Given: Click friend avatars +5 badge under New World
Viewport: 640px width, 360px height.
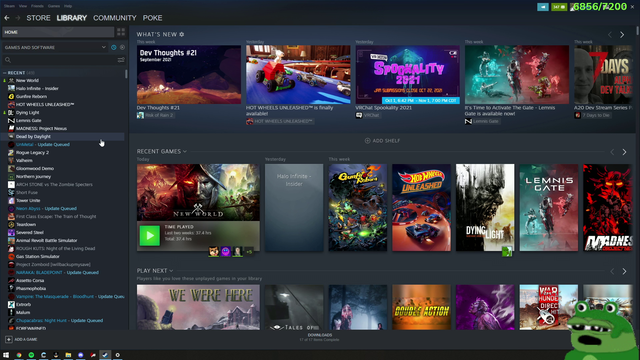Looking at the screenshot, I should pos(249,251).
